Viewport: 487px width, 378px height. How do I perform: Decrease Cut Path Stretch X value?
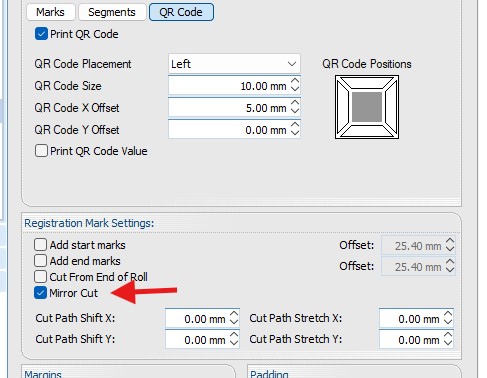click(x=448, y=323)
